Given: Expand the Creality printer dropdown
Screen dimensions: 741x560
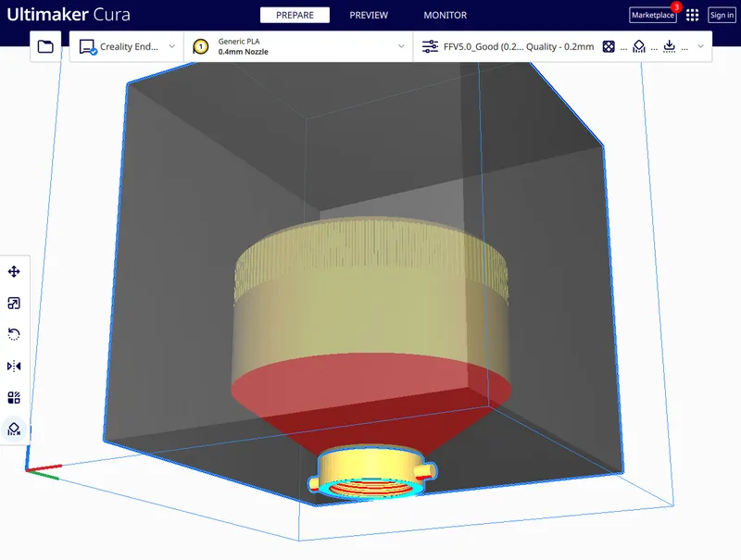Looking at the screenshot, I should coord(172,46).
